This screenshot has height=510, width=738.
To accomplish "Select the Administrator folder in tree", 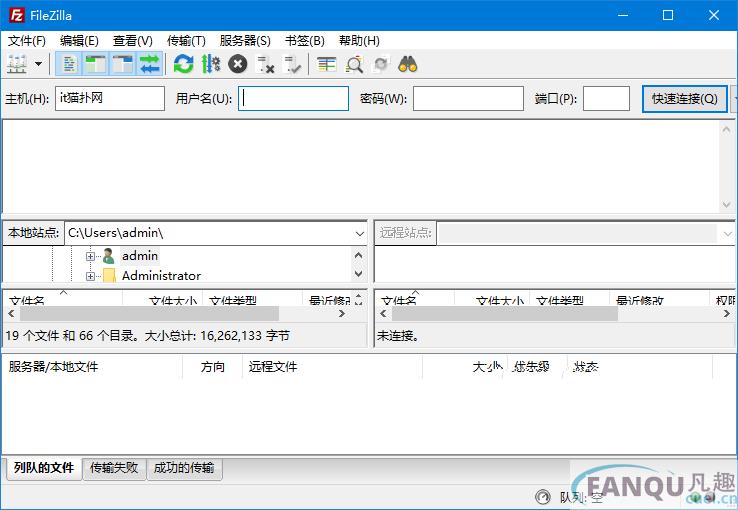I will pyautogui.click(x=160, y=276).
